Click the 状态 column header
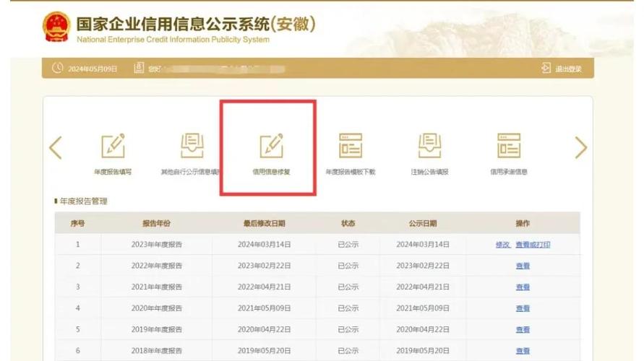This screenshot has width=644, height=361. [x=348, y=223]
